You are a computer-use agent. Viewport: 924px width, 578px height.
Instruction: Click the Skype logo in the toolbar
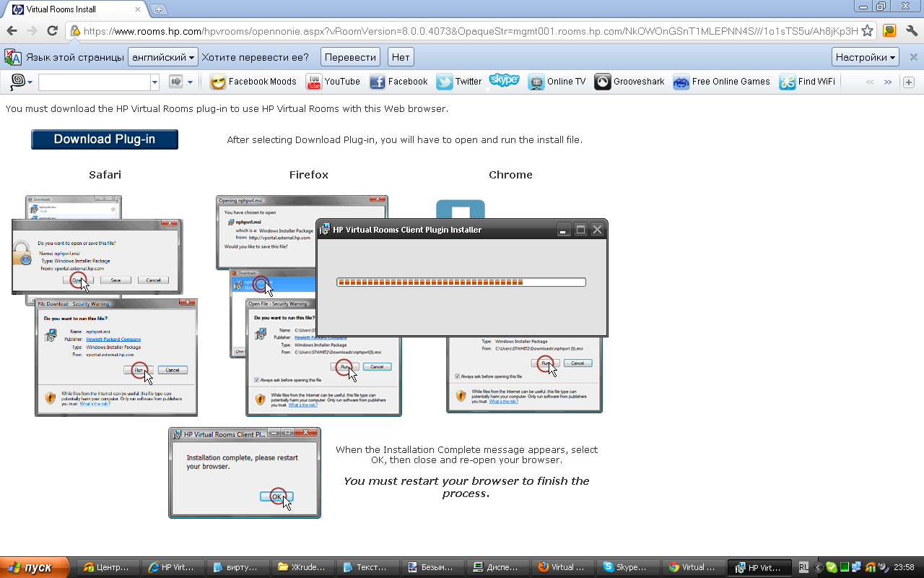point(504,80)
